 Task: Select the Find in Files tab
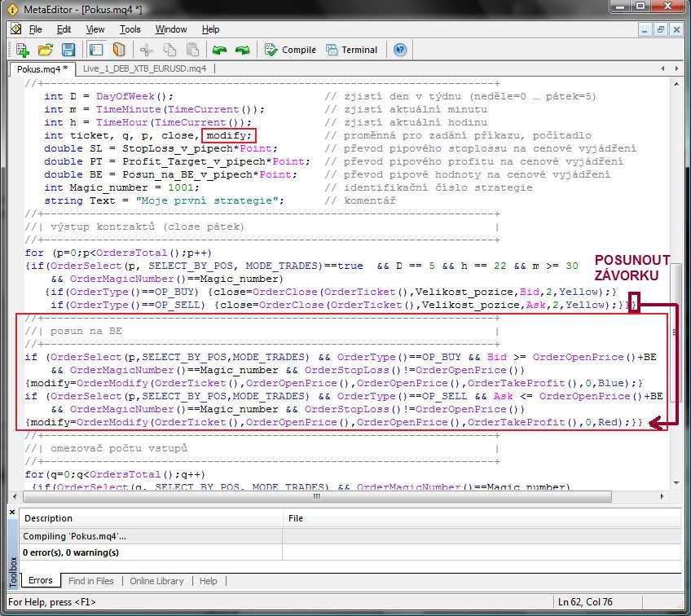90,581
